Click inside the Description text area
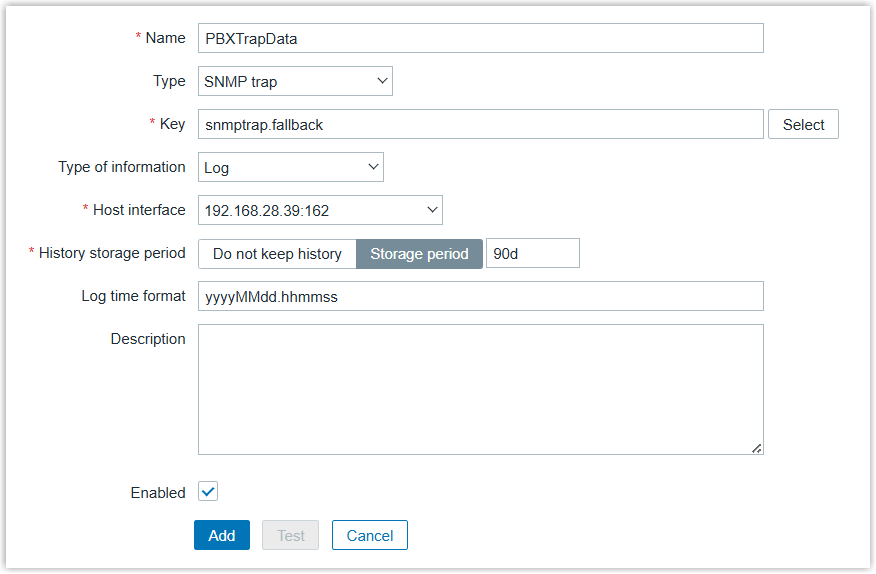Viewport: 876px width, 574px height. (x=480, y=389)
